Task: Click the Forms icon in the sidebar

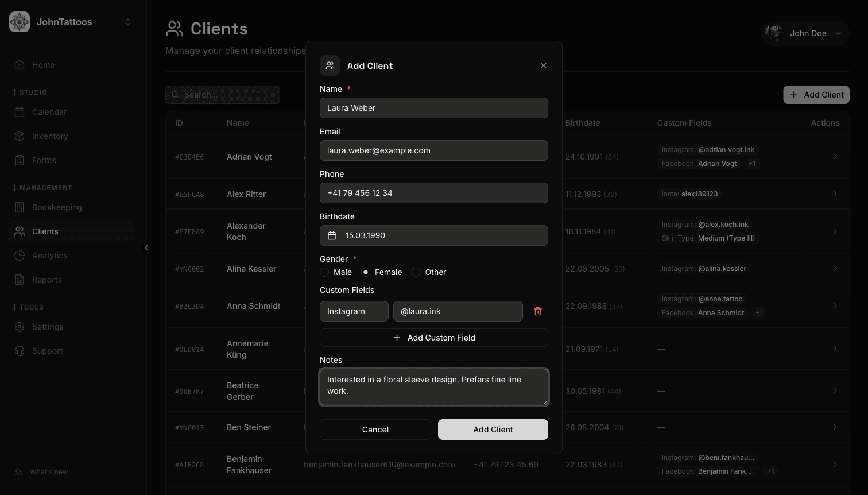Action: (x=20, y=160)
